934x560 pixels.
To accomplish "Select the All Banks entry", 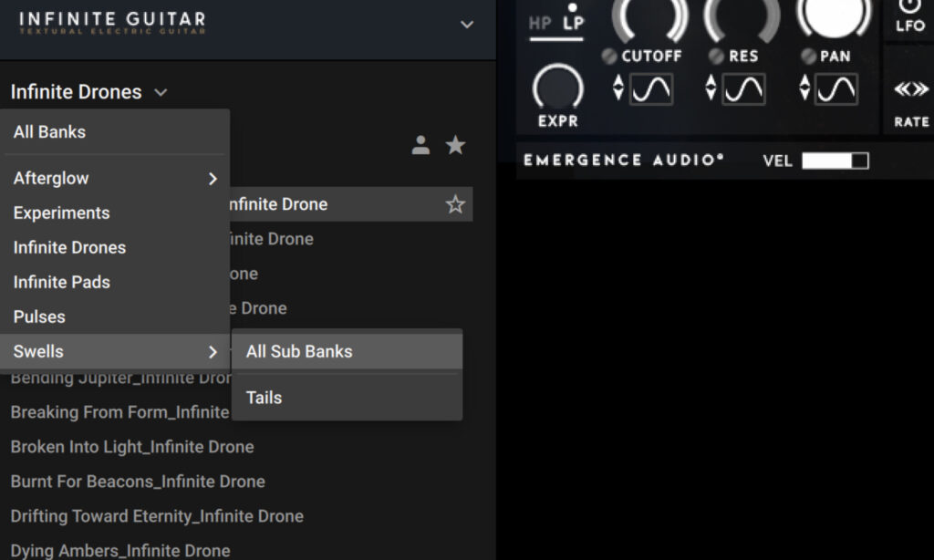I will coord(50,131).
